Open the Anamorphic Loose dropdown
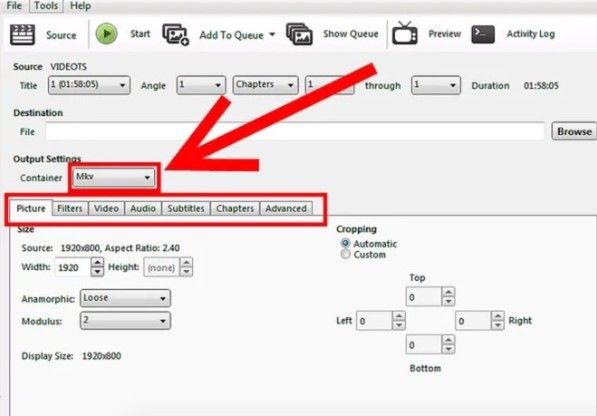Viewport: 597px width, 416px height. click(125, 298)
